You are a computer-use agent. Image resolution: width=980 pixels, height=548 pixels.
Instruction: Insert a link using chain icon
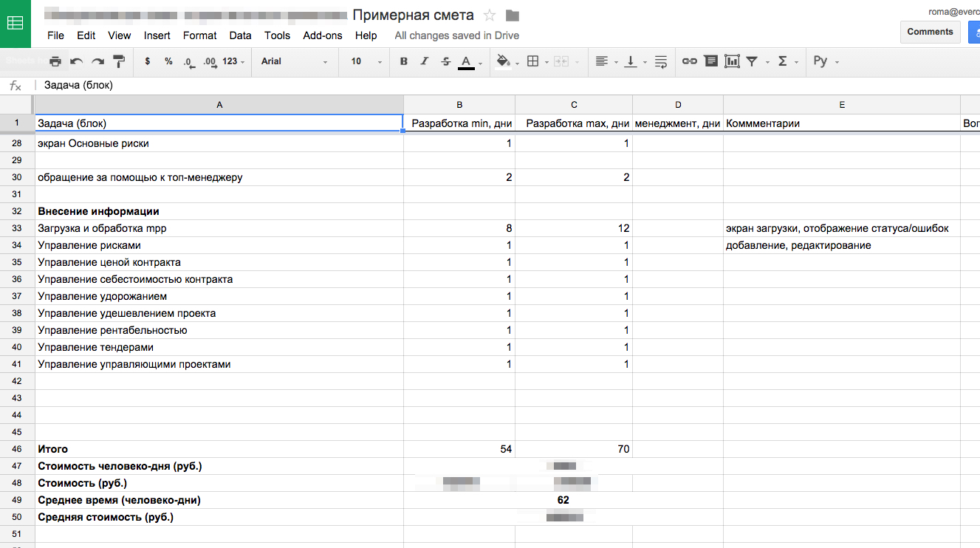point(689,61)
